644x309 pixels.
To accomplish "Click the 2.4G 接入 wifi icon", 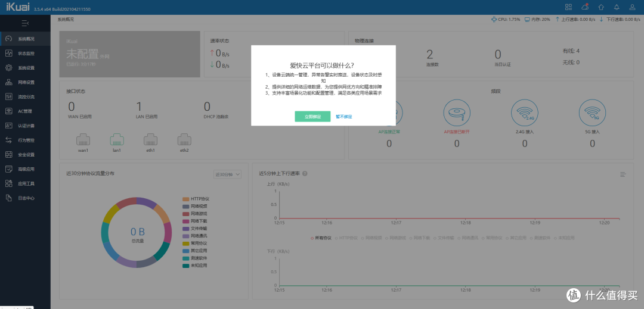I will (x=525, y=113).
